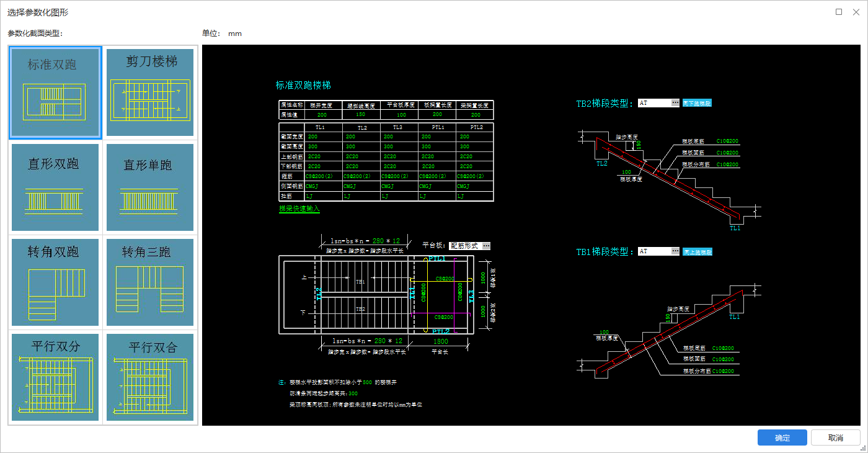The width and height of the screenshot is (868, 453).
Task: Select the 剪刀楼梯 stair type thumbnail
Action: [x=150, y=92]
